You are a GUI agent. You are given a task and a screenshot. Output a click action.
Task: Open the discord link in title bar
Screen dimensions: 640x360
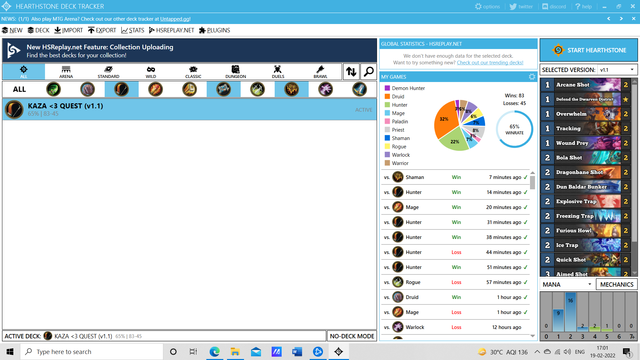tap(554, 7)
